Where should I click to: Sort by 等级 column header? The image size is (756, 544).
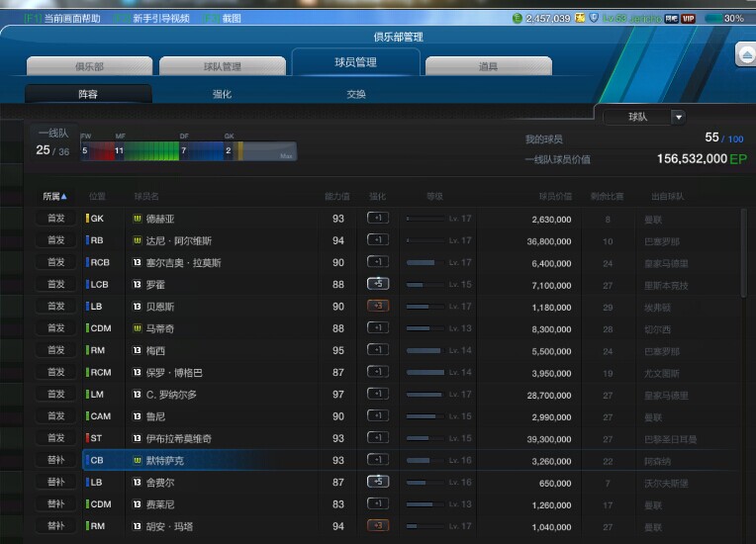coord(434,196)
